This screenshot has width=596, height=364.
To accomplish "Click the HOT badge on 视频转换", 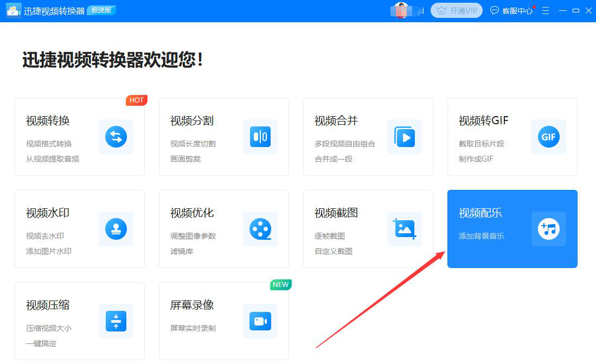I will [x=137, y=100].
